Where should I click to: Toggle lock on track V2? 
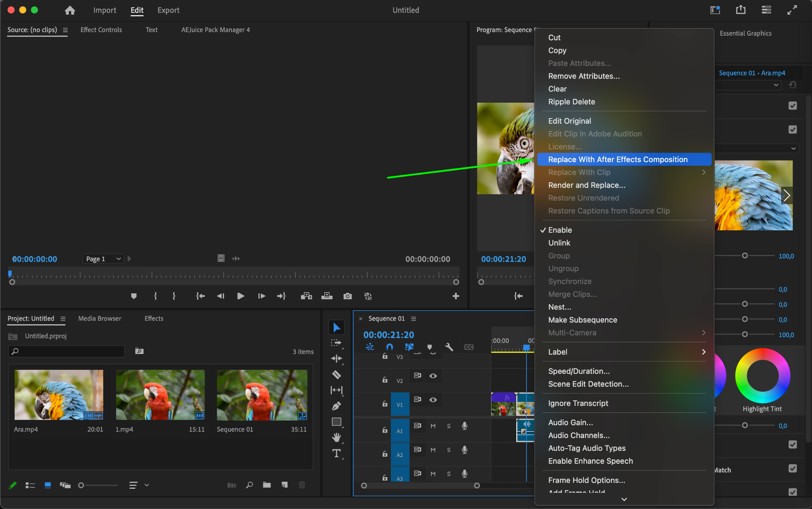click(x=385, y=380)
